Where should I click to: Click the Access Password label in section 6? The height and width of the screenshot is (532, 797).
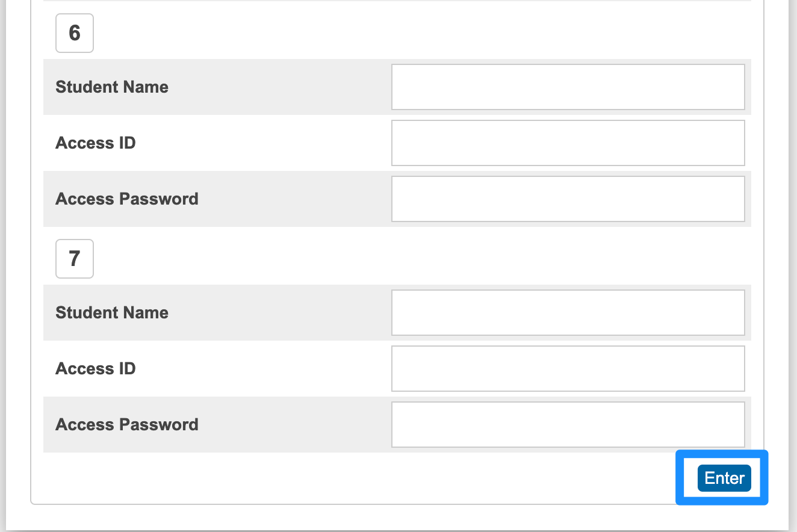point(126,199)
